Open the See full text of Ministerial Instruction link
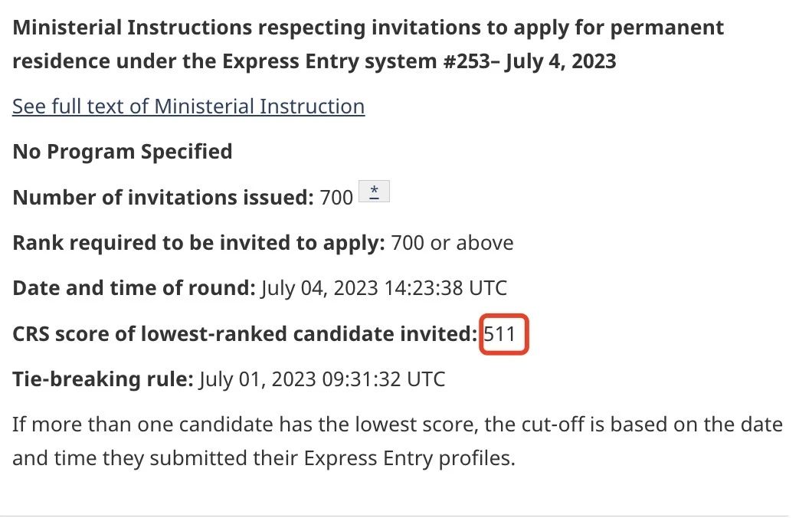Viewport: 812px width, 518px height. point(188,107)
